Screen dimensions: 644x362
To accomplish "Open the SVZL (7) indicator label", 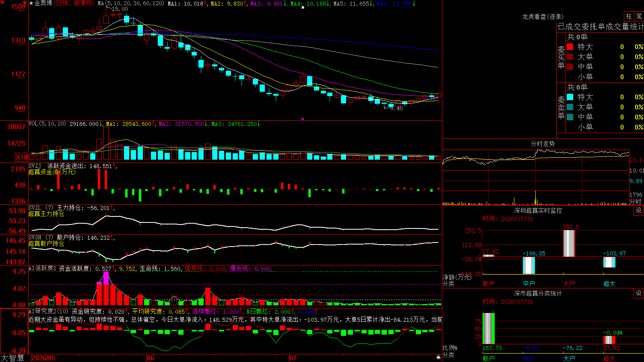I will tap(41, 208).
